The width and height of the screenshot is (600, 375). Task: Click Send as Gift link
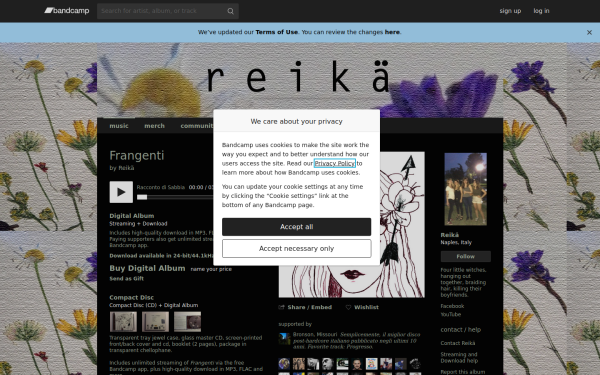coord(127,279)
